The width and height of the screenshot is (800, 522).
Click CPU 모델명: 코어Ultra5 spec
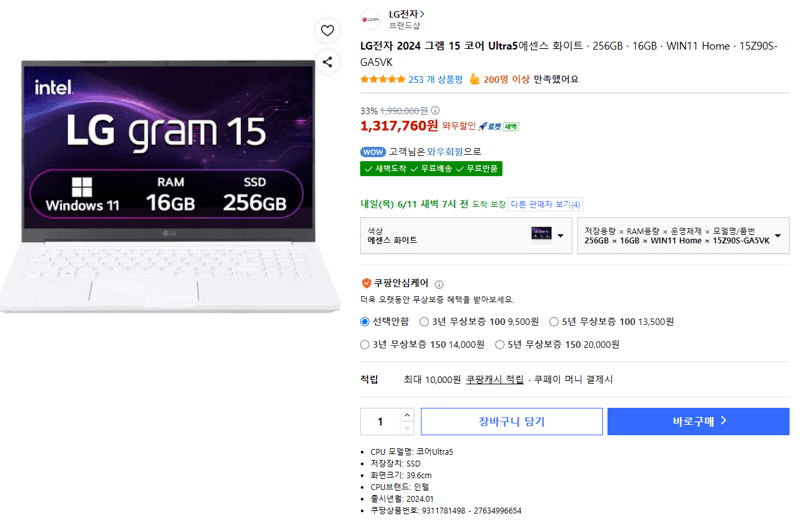click(x=411, y=452)
